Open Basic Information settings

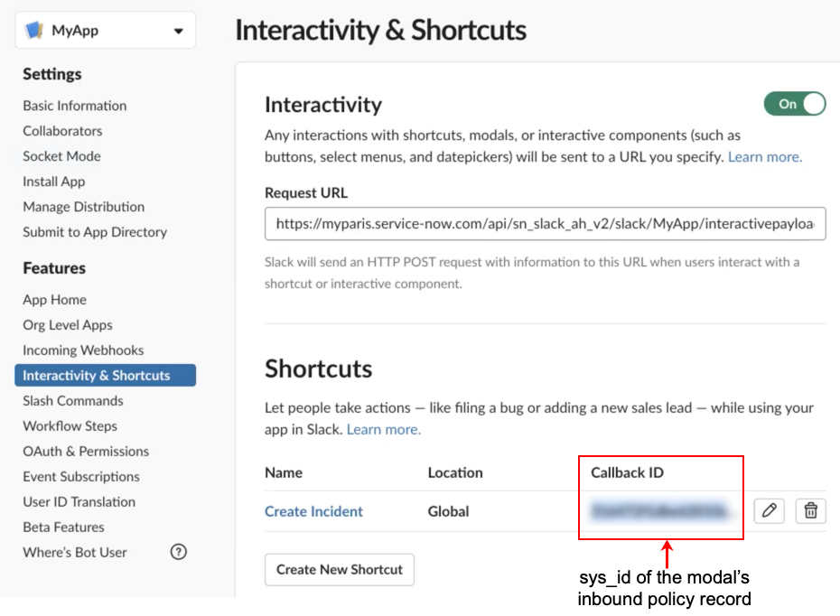point(74,106)
